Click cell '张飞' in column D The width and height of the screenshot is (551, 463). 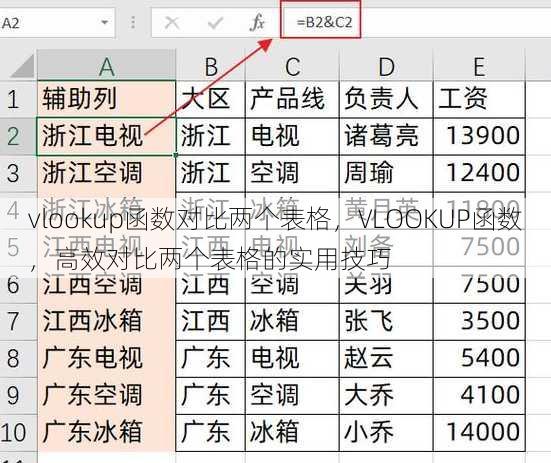386,321
